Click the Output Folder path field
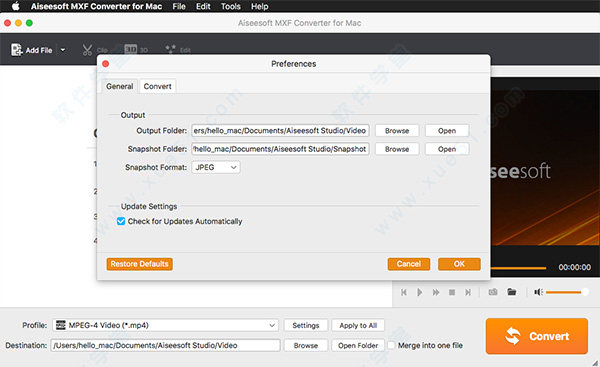 tap(280, 130)
